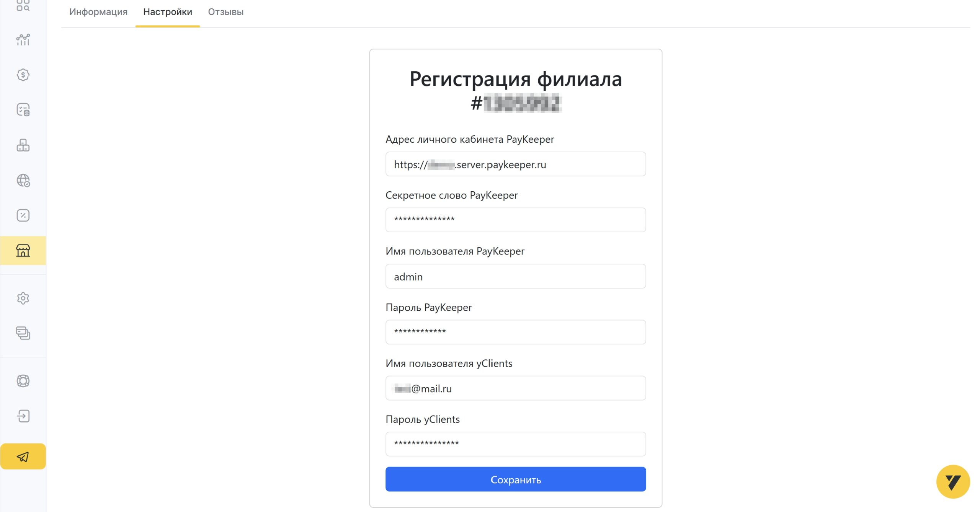Select the highlighted store marketplace icon
The image size is (980, 512).
23,251
